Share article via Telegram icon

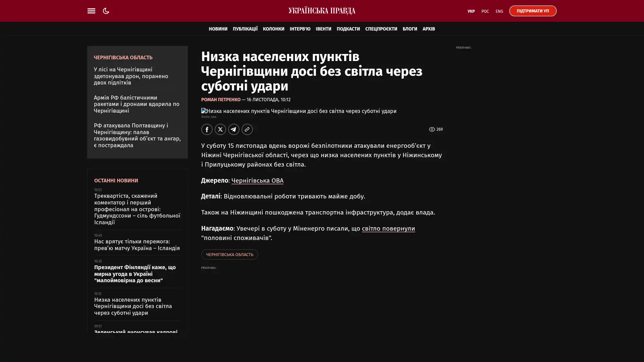pyautogui.click(x=233, y=129)
